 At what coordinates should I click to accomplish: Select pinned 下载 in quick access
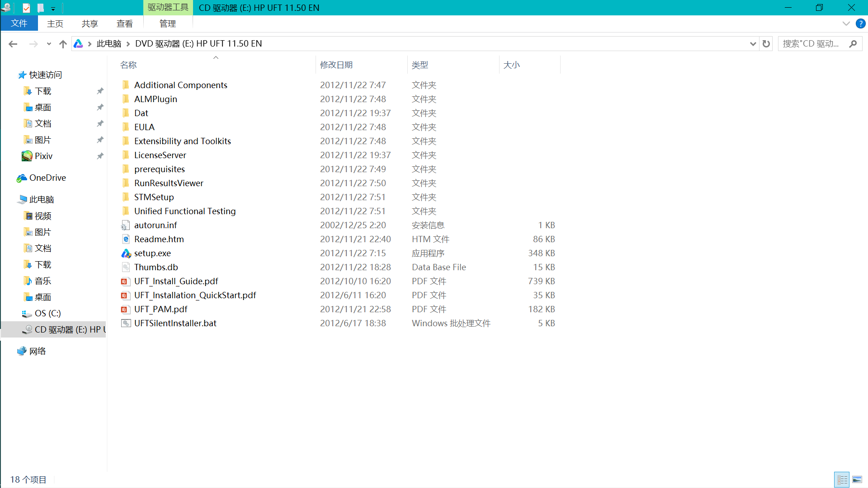coord(43,91)
